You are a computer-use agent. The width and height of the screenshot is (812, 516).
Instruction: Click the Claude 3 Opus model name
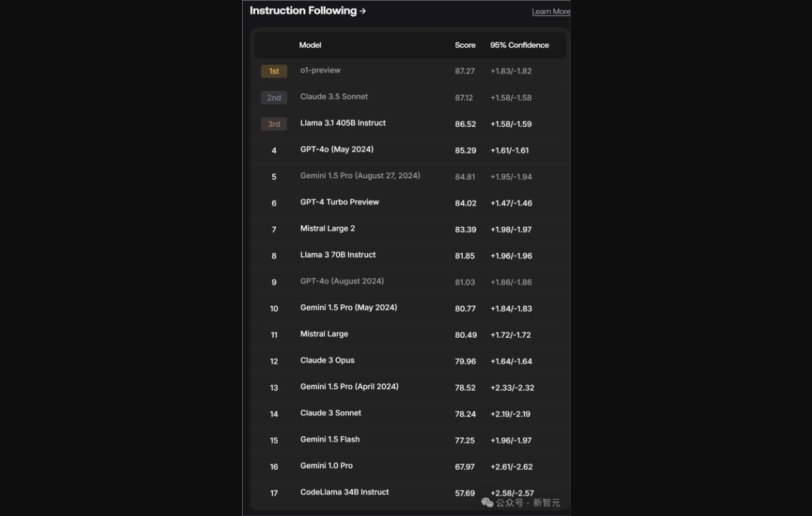(327, 360)
